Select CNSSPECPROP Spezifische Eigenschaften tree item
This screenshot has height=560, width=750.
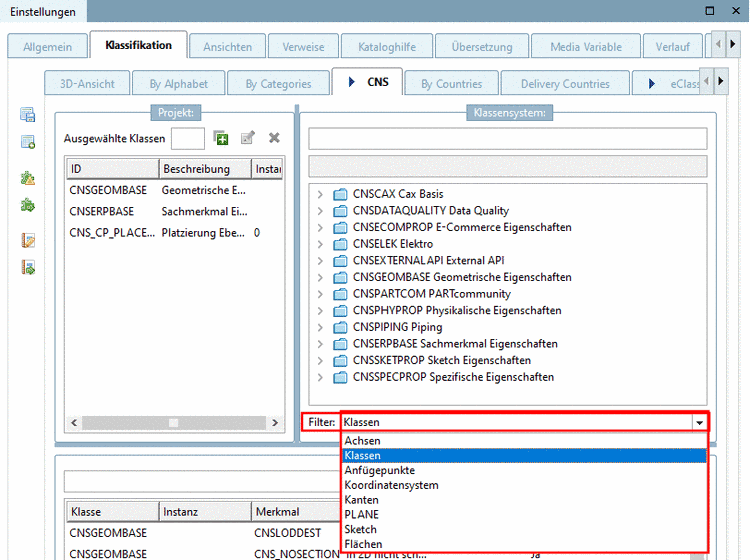453,377
